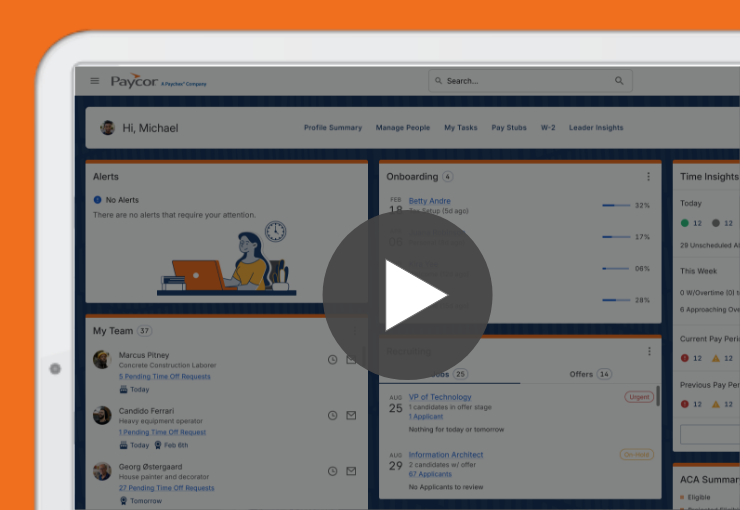Open VP of Technology job link

coord(440,397)
